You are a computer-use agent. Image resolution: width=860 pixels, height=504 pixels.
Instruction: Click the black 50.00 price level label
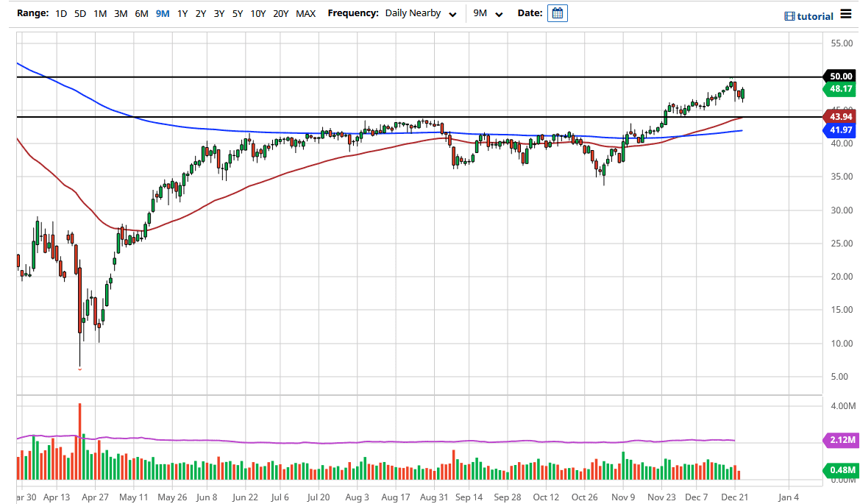point(841,76)
